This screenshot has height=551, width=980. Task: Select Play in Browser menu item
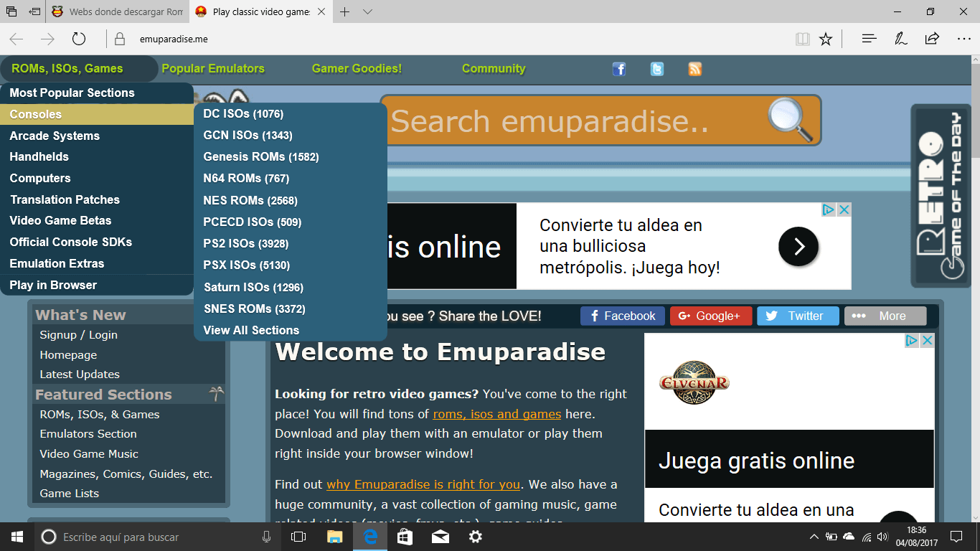pyautogui.click(x=97, y=285)
